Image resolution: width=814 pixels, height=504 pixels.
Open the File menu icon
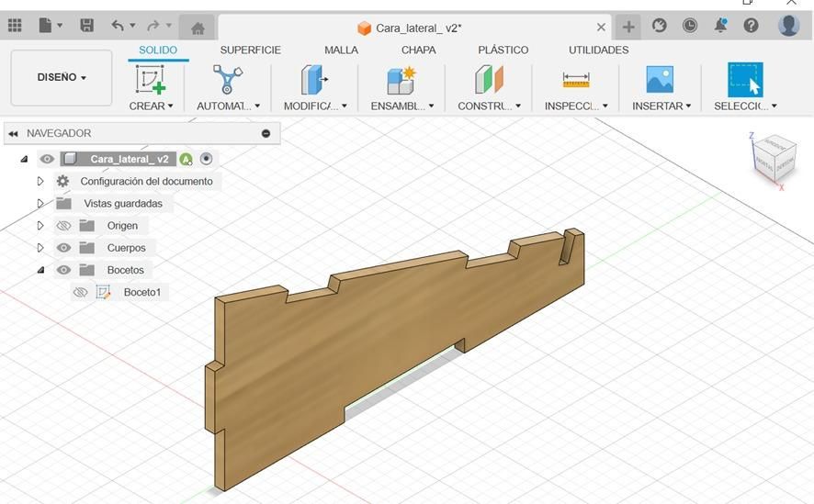pyautogui.click(x=46, y=26)
